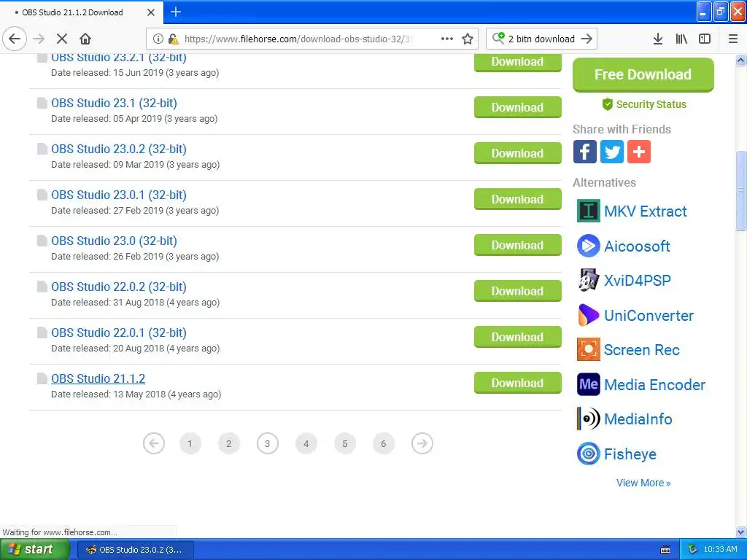Share on Facebook
This screenshot has width=747, height=560.
tap(584, 152)
